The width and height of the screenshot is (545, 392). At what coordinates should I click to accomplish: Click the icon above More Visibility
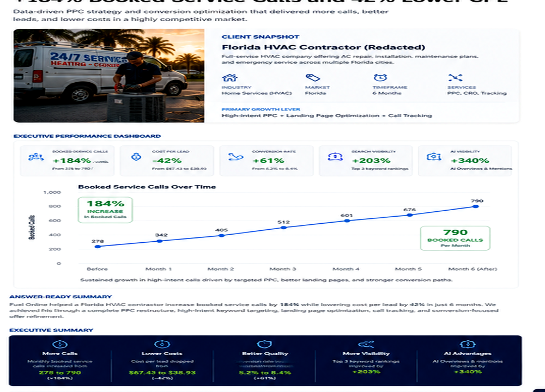pyautogui.click(x=366, y=345)
